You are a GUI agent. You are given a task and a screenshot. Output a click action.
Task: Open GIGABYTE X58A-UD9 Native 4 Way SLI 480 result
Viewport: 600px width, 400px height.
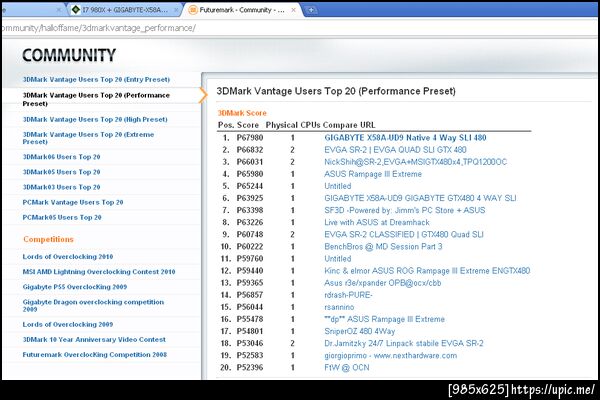point(405,138)
